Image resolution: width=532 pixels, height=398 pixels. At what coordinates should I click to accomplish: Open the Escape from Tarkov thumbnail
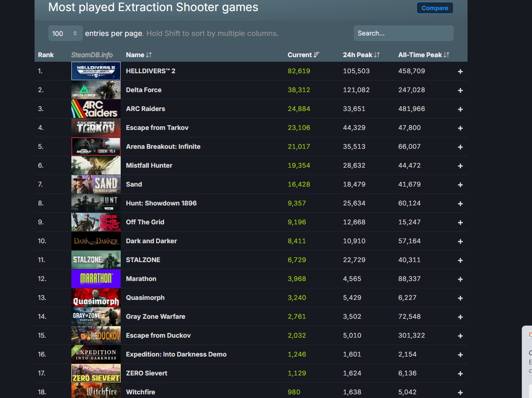(x=96, y=128)
